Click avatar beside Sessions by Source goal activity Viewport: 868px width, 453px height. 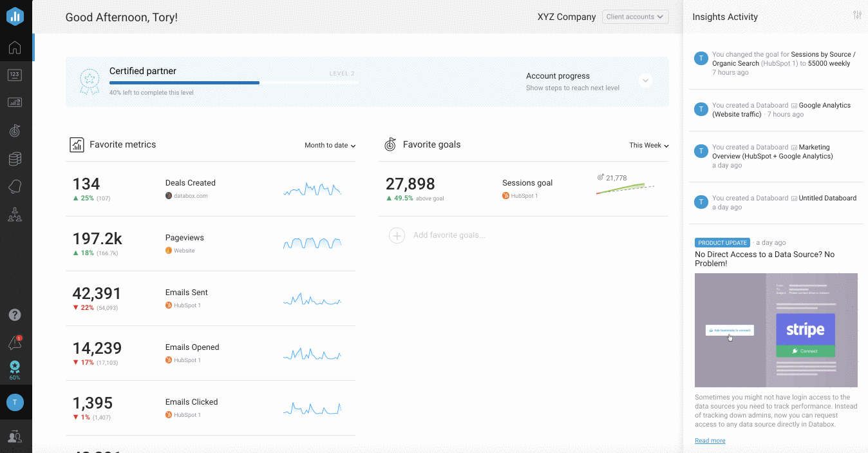(701, 59)
